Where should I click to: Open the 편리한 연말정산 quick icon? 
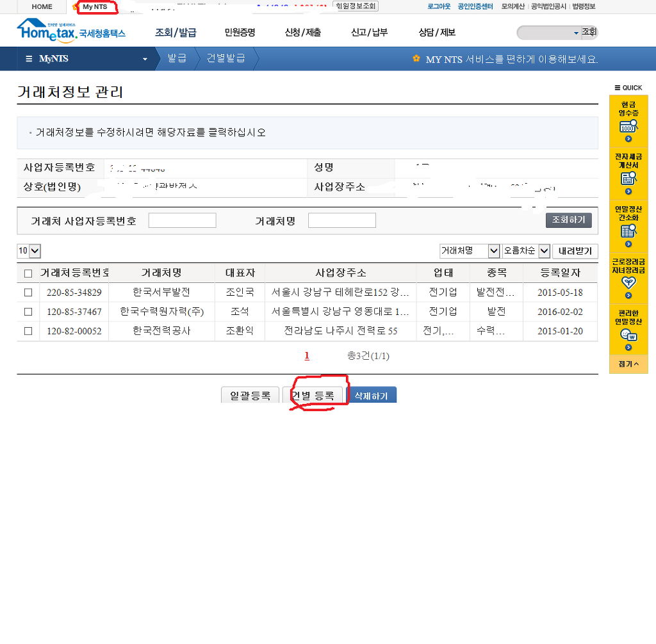(x=628, y=335)
